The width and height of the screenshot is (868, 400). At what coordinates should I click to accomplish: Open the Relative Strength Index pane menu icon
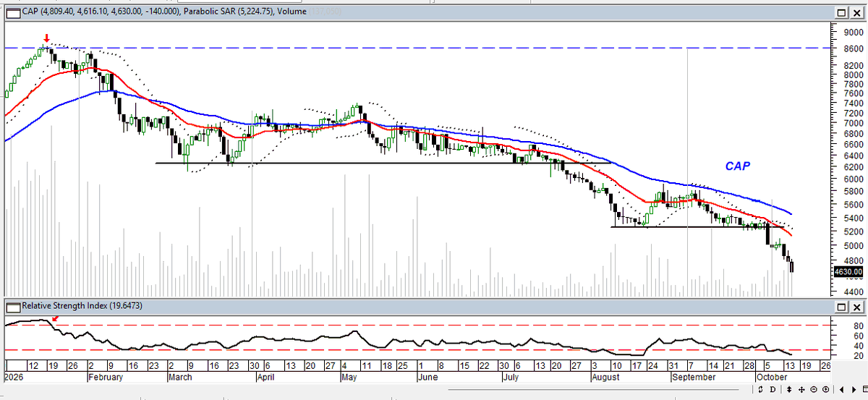pos(14,307)
